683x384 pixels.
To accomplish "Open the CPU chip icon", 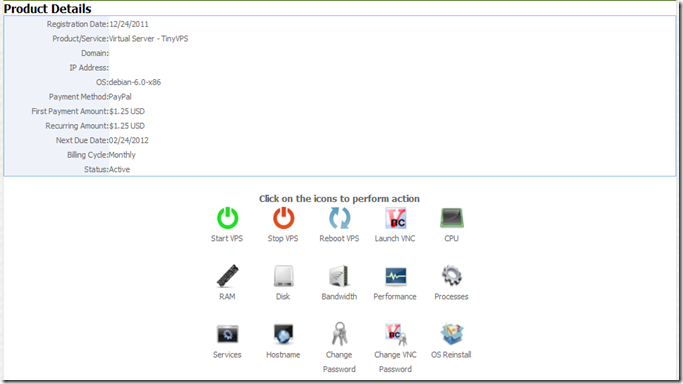I will pos(452,218).
